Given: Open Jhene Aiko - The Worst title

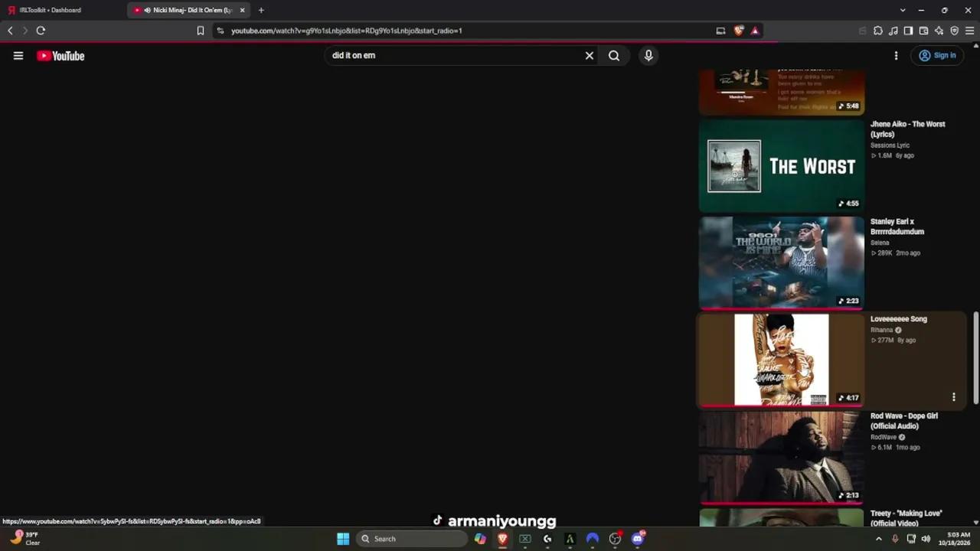Looking at the screenshot, I should [x=907, y=129].
